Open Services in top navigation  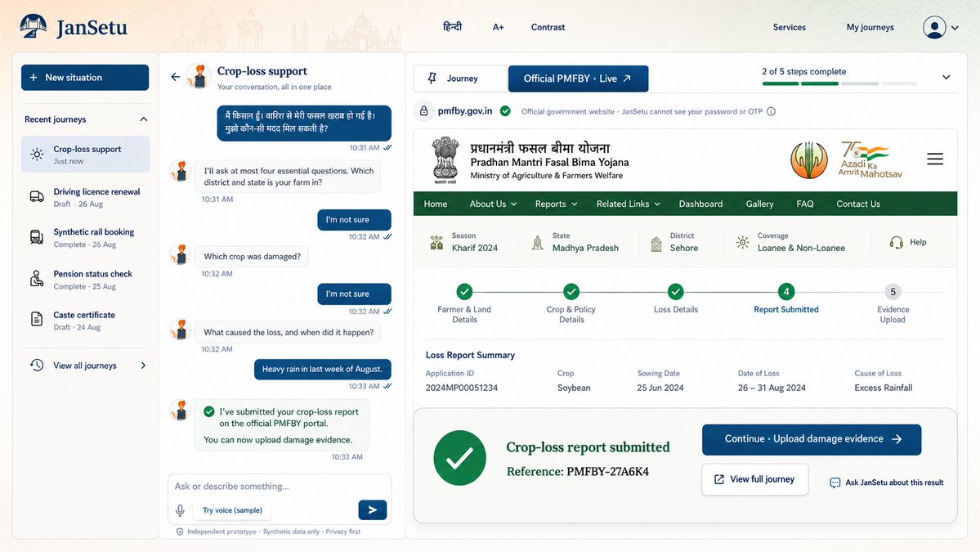790,27
